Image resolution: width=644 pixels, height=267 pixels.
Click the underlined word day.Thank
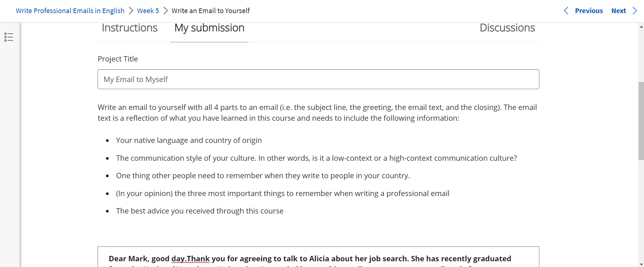tap(190, 259)
